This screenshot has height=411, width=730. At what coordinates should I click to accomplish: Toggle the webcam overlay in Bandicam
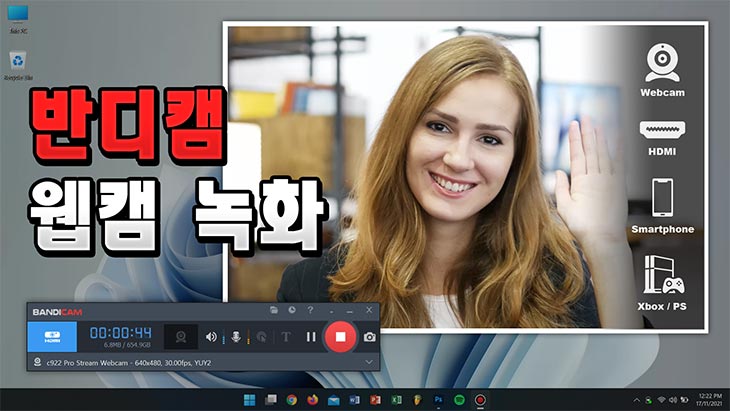181,337
